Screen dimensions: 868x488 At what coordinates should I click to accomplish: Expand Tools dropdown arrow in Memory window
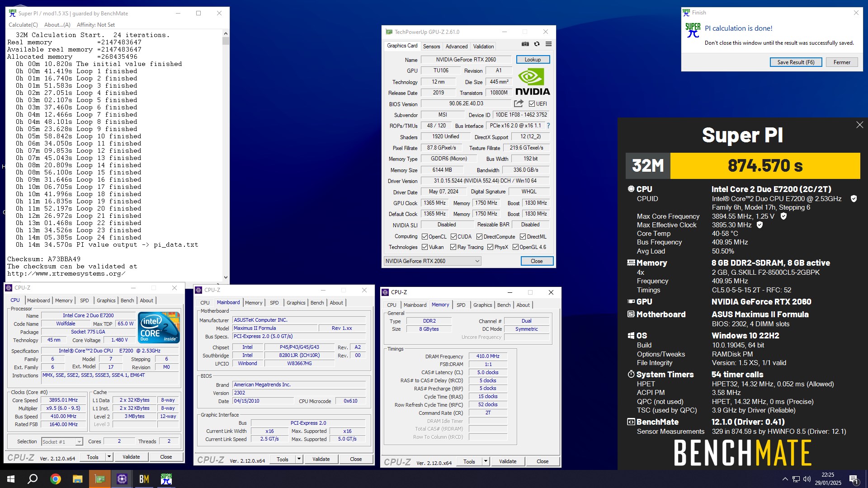click(x=486, y=461)
